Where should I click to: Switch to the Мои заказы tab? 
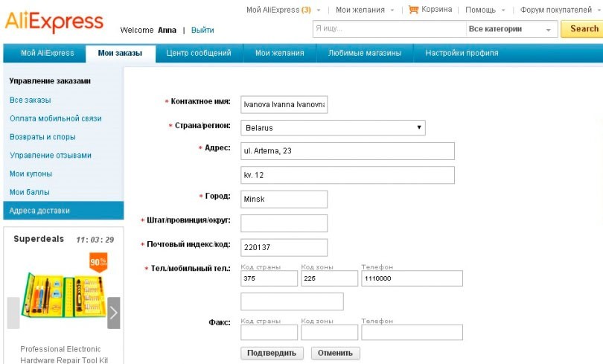120,54
